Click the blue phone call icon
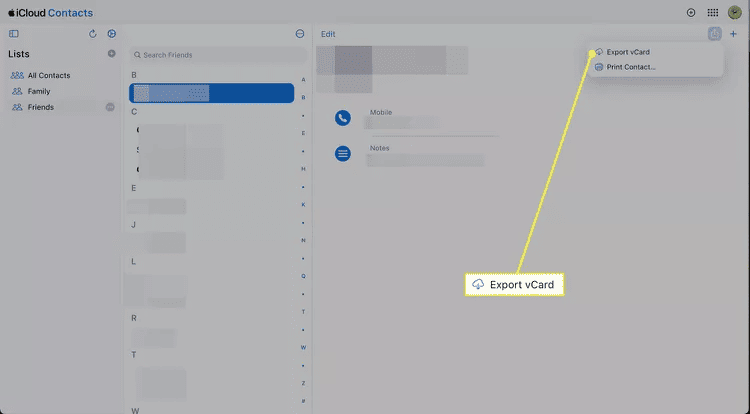This screenshot has width=750, height=414. [342, 118]
